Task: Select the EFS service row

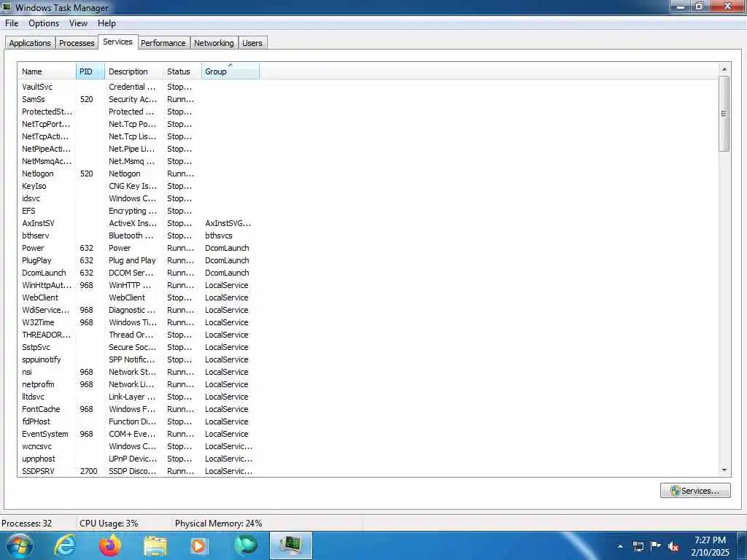Action: click(138, 211)
